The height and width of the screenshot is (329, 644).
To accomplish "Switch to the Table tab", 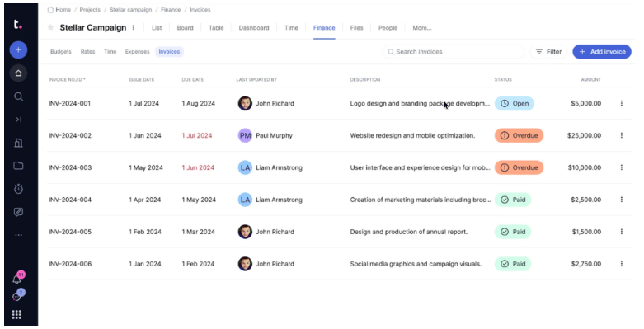I will point(216,28).
